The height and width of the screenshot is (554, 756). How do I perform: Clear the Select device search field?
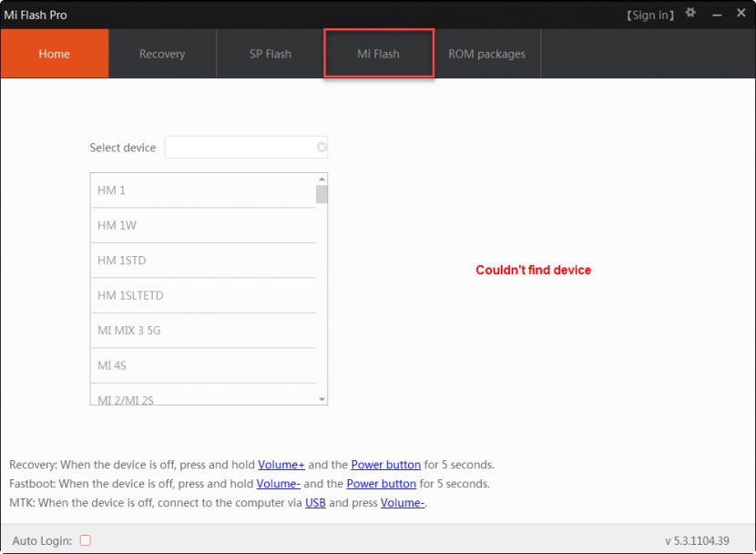click(x=322, y=148)
